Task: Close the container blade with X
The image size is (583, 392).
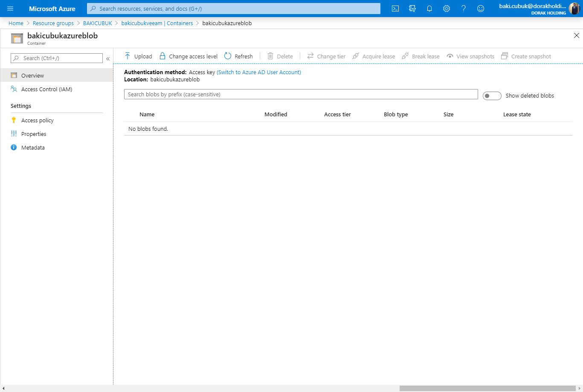Action: 577,35
